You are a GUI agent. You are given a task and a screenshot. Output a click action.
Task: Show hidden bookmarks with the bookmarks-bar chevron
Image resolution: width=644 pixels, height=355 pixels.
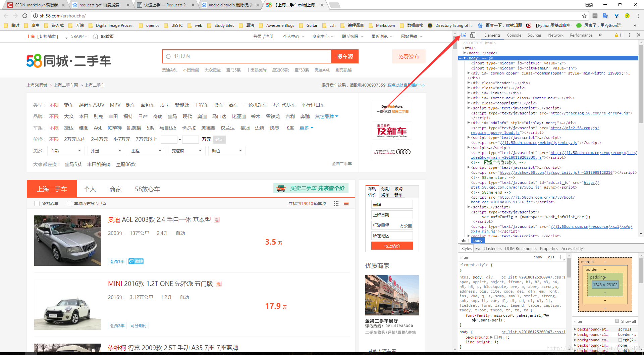click(635, 26)
